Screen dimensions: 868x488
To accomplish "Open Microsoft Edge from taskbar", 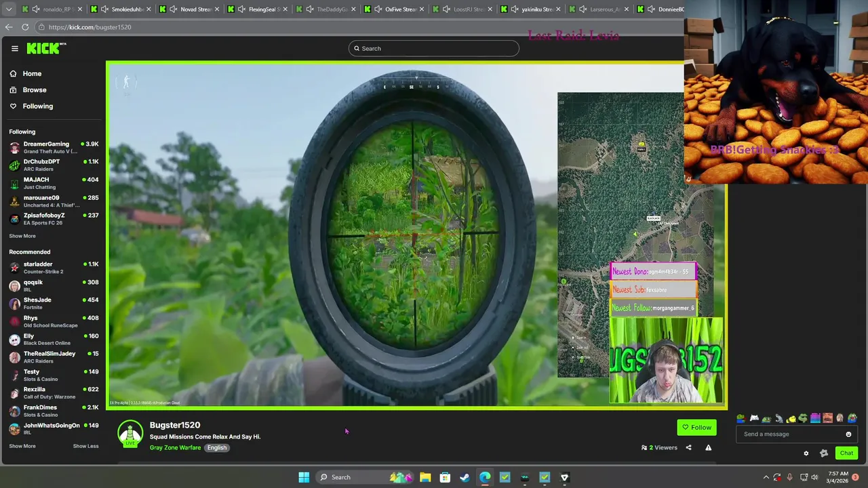I will pyautogui.click(x=485, y=477).
